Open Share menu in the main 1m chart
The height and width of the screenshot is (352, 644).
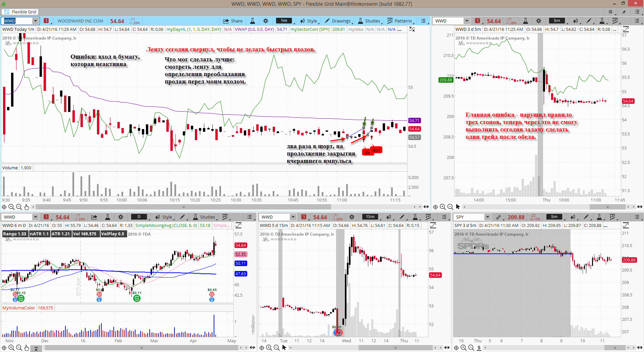(x=233, y=21)
